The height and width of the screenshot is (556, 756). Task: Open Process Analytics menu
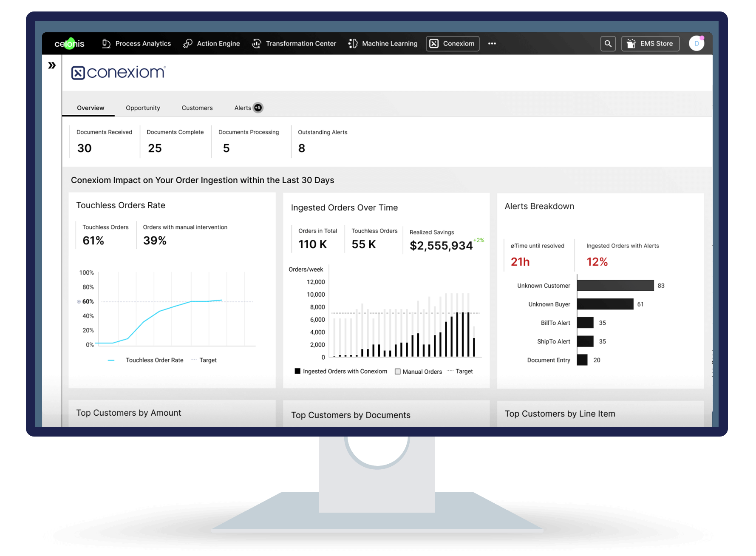pyautogui.click(x=136, y=43)
